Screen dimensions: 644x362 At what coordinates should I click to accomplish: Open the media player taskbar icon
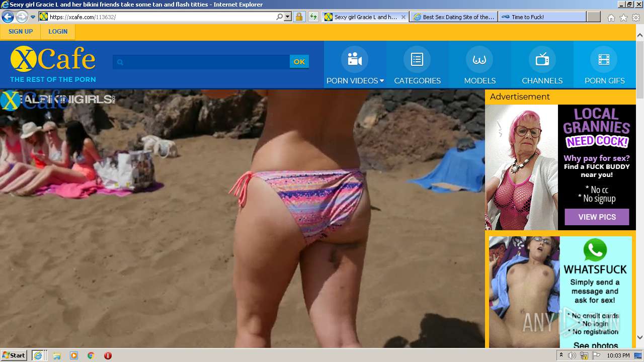(x=74, y=355)
